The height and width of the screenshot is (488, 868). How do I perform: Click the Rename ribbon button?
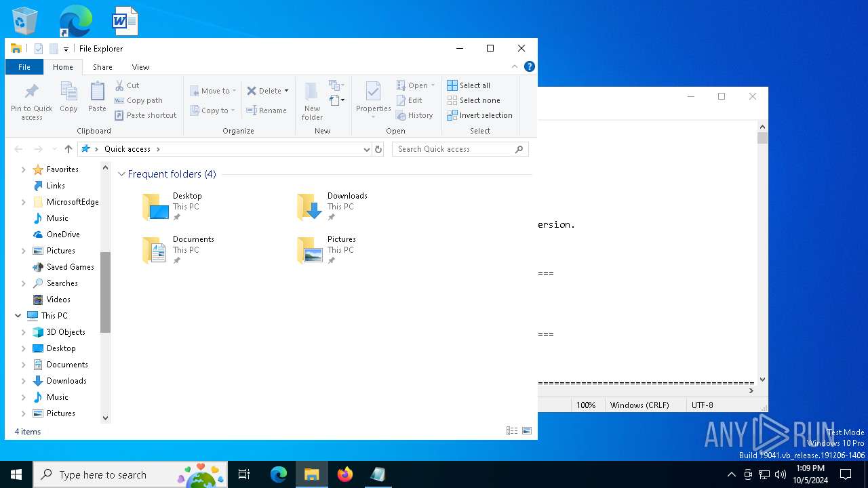point(267,110)
